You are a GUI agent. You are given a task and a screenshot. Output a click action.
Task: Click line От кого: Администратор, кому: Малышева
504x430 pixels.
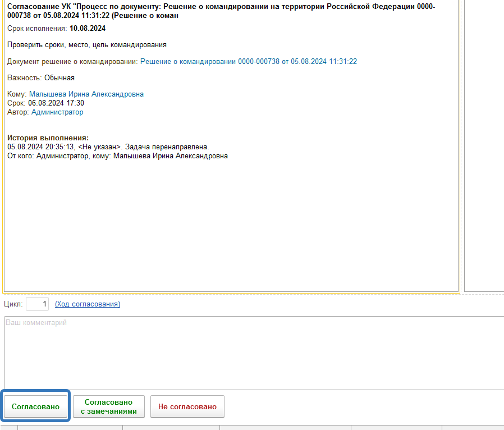coord(117,156)
